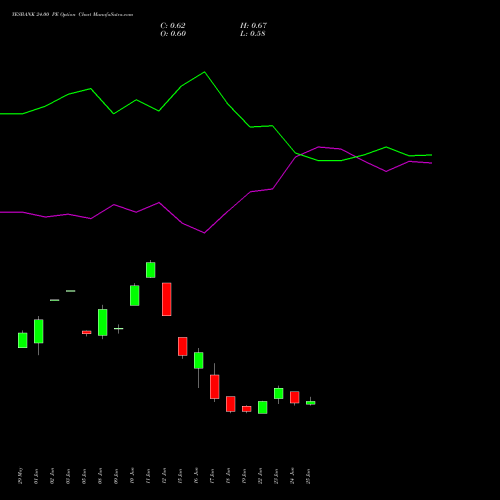Select the 29 May date label on the axis

click(x=21, y=476)
